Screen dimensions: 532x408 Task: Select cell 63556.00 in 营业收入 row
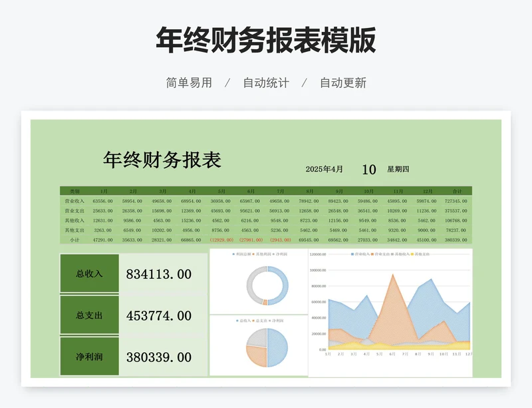click(103, 201)
